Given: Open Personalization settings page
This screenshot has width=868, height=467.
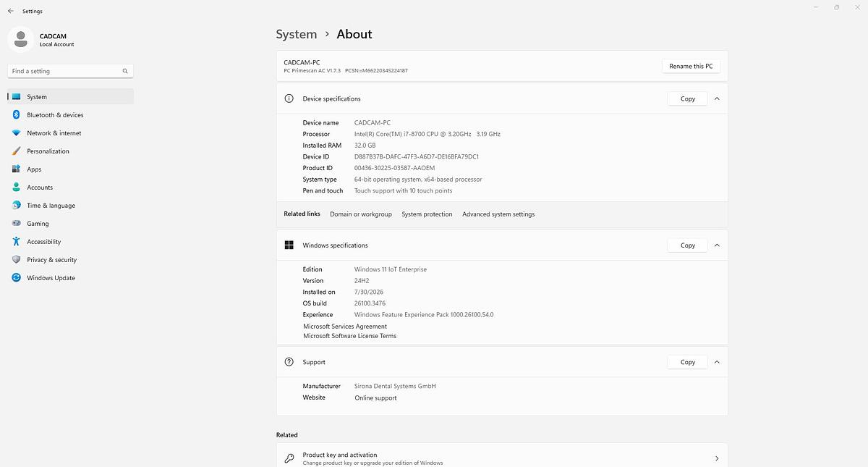Looking at the screenshot, I should click(71, 151).
